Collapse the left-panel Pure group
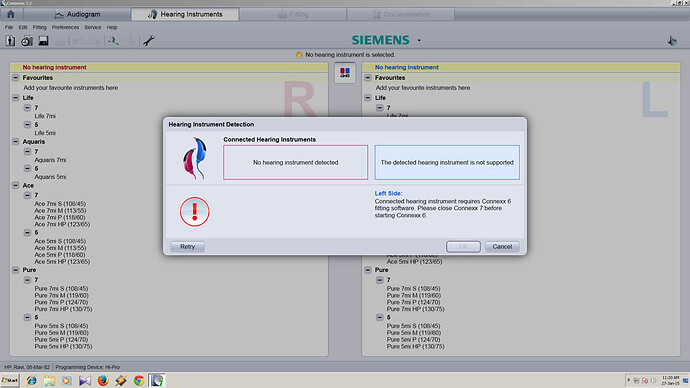Viewport: 690px width, 388px height. pyautogui.click(x=15, y=270)
